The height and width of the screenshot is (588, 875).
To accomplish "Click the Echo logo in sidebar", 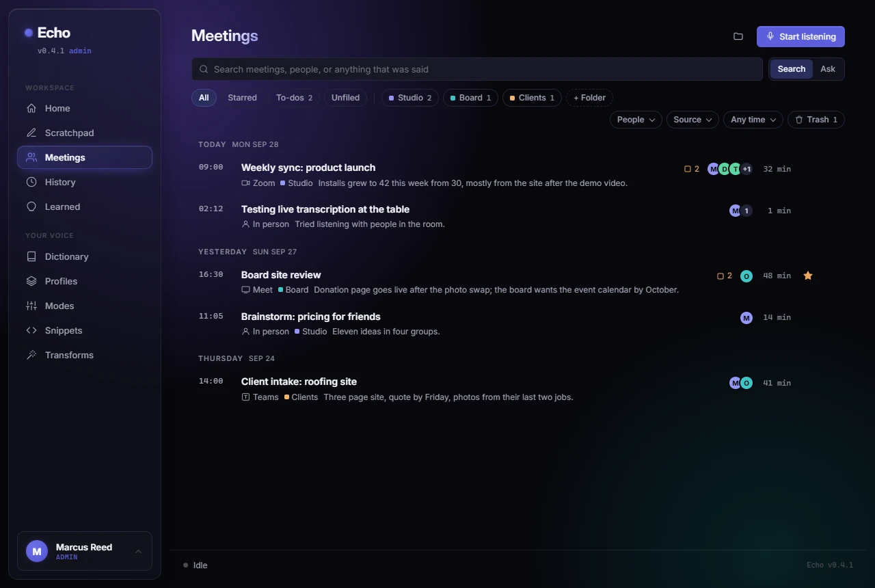I will coord(47,32).
